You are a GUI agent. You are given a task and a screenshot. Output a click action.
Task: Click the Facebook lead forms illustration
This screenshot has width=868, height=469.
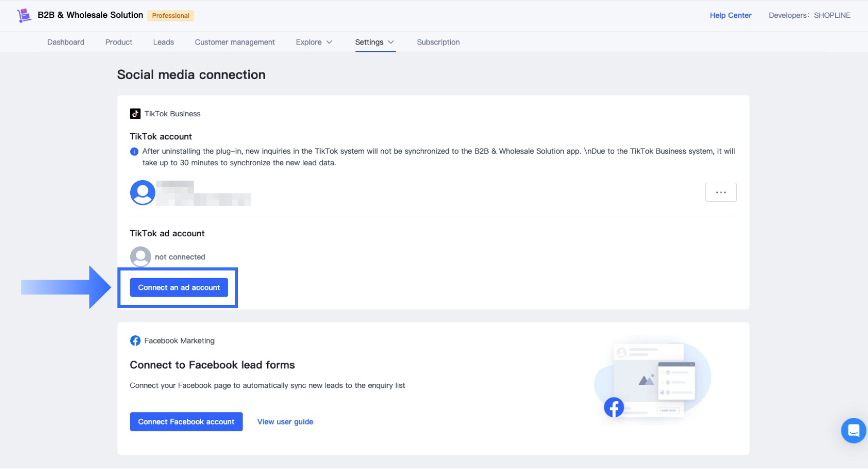point(652,380)
